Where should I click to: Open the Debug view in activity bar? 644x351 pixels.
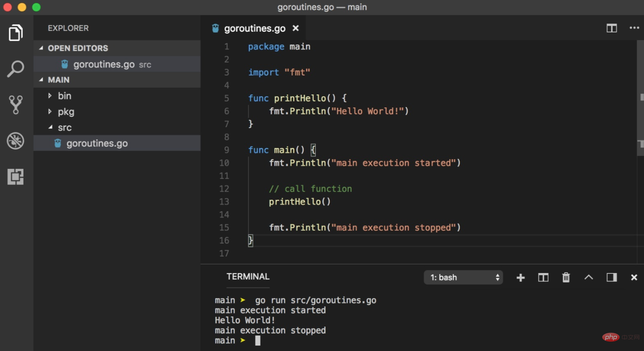click(16, 141)
